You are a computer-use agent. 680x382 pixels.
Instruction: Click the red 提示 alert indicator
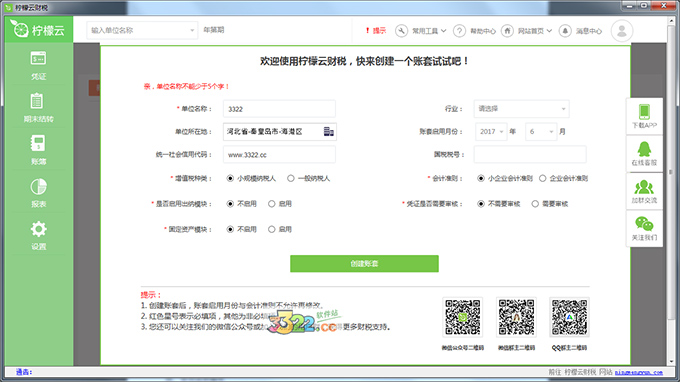click(376, 30)
